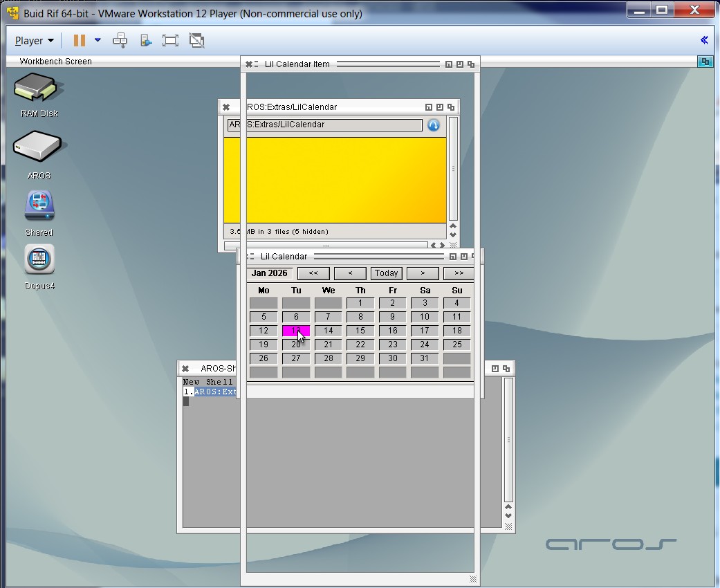Click the VMware removable devices icon

(x=146, y=41)
